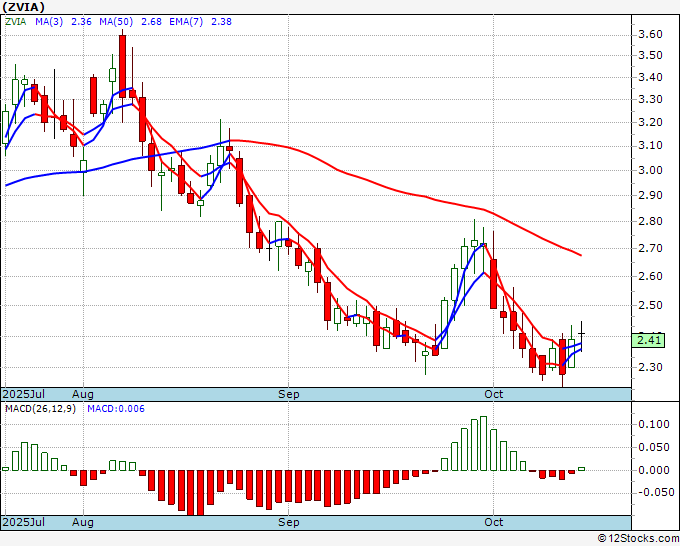Click the 2025Jul label under price chart
Image resolution: width=680 pixels, height=546 pixels.
pos(24,394)
